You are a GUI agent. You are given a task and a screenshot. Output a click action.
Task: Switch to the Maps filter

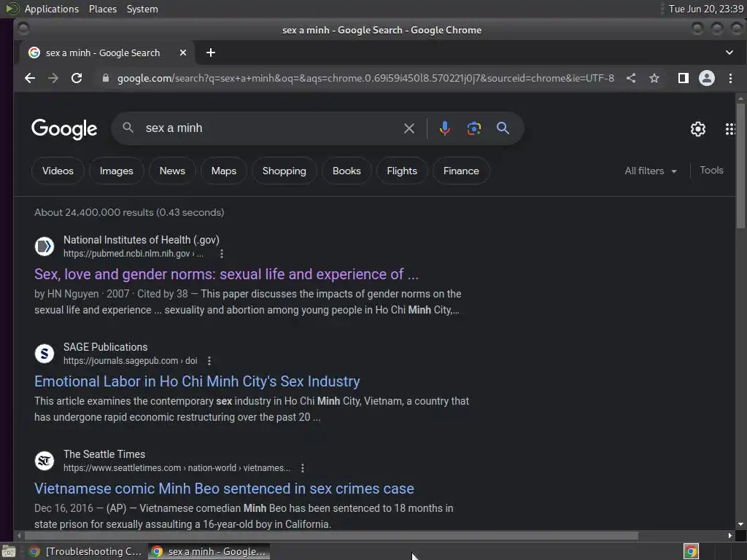[x=223, y=171]
